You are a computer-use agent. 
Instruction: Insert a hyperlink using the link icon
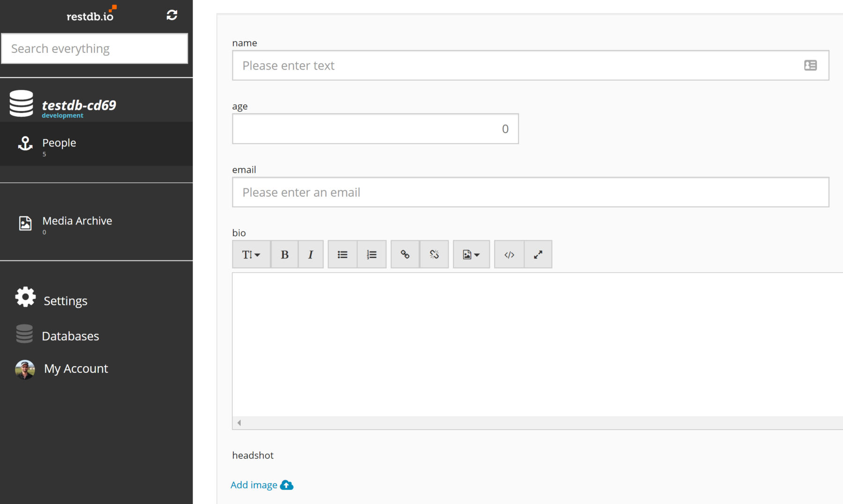tap(405, 254)
